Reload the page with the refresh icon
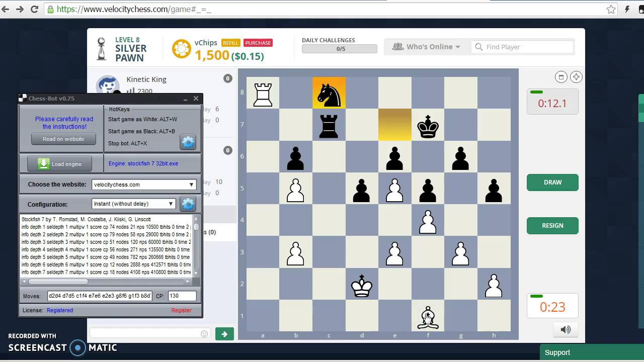644x362 pixels. 35,9
